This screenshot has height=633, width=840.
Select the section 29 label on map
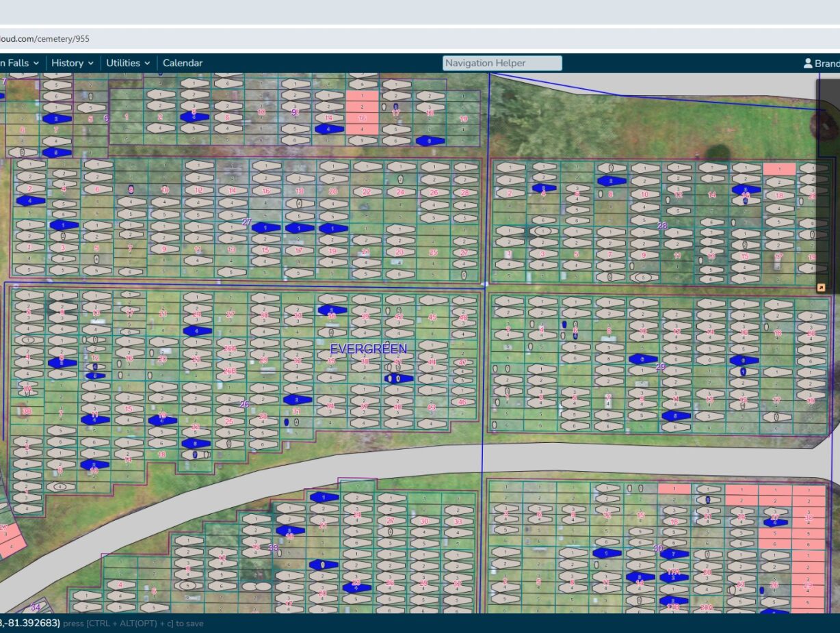coord(660,366)
